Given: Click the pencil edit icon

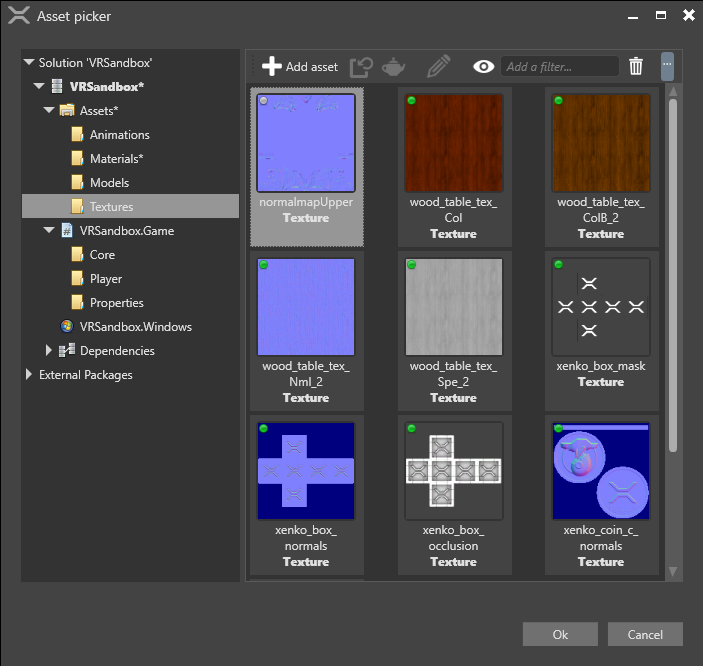Looking at the screenshot, I should click(x=438, y=67).
